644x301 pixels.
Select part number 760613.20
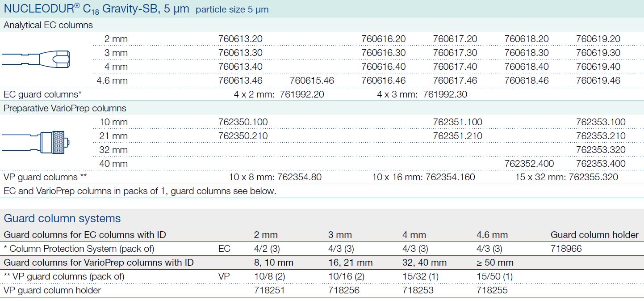(240, 39)
